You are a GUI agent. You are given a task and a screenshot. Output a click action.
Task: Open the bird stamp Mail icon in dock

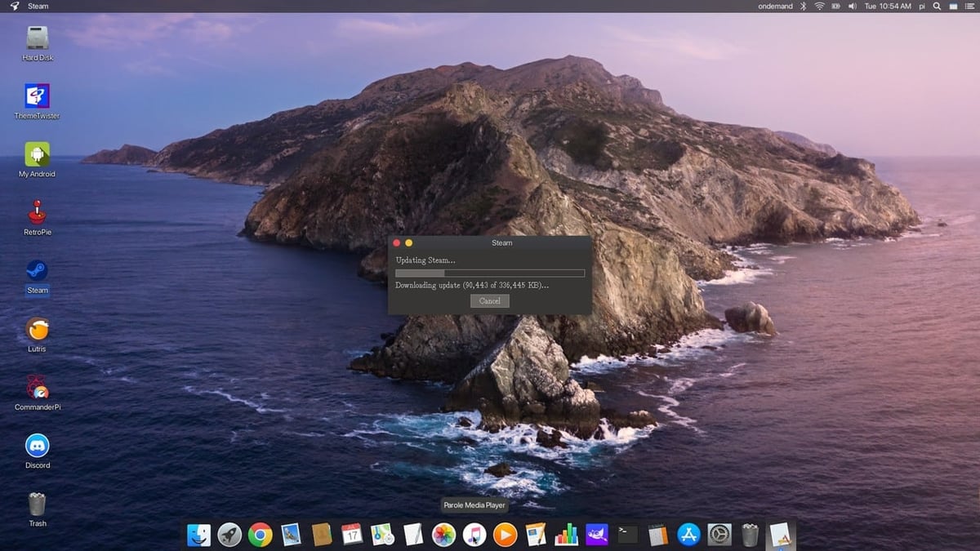click(x=291, y=535)
